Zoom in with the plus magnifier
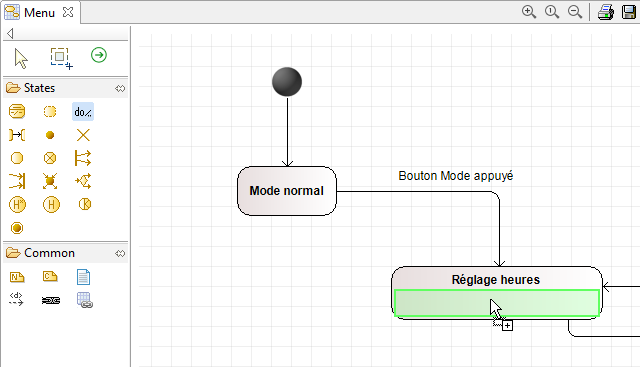Screen dimensions: 640x367 (529, 12)
